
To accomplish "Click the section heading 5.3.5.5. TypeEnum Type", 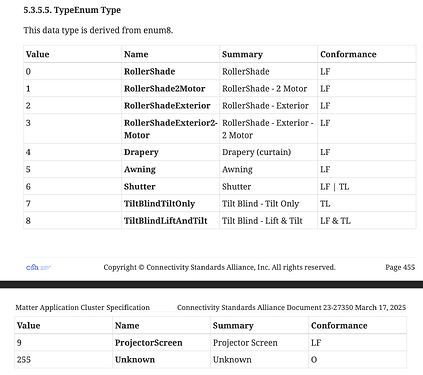I will [72, 10].
